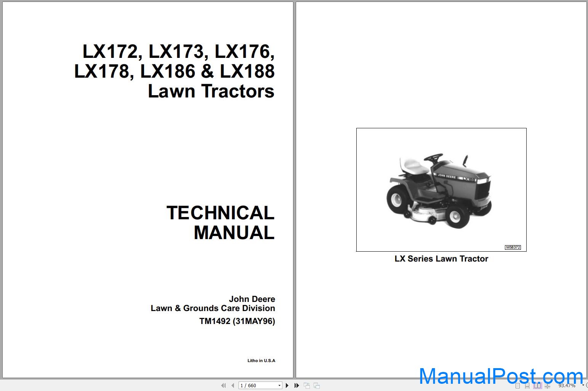Click the M58372 image reference label
The image size is (588, 391).
pos(513,247)
